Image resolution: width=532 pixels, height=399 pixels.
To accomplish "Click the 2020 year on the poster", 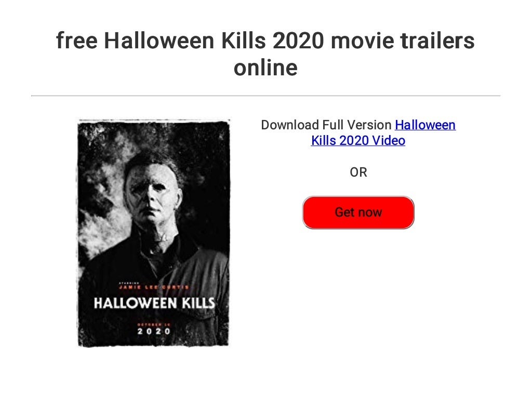I will click(x=154, y=331).
